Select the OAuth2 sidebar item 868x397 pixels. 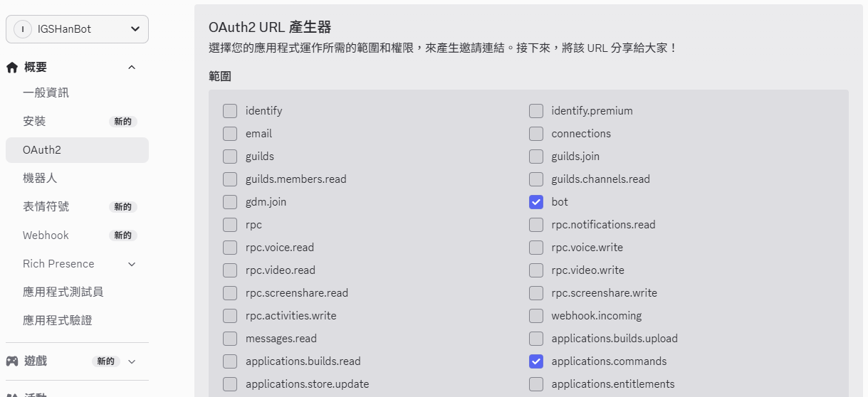(77, 150)
